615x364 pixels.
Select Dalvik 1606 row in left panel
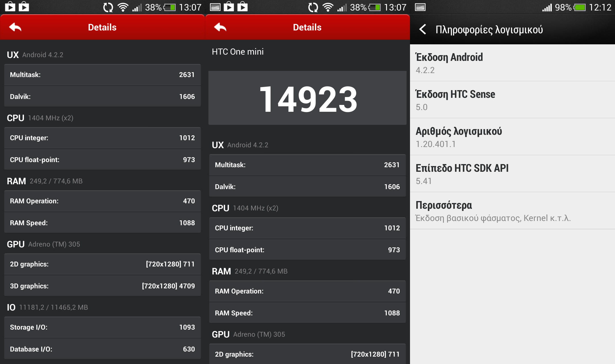click(102, 97)
